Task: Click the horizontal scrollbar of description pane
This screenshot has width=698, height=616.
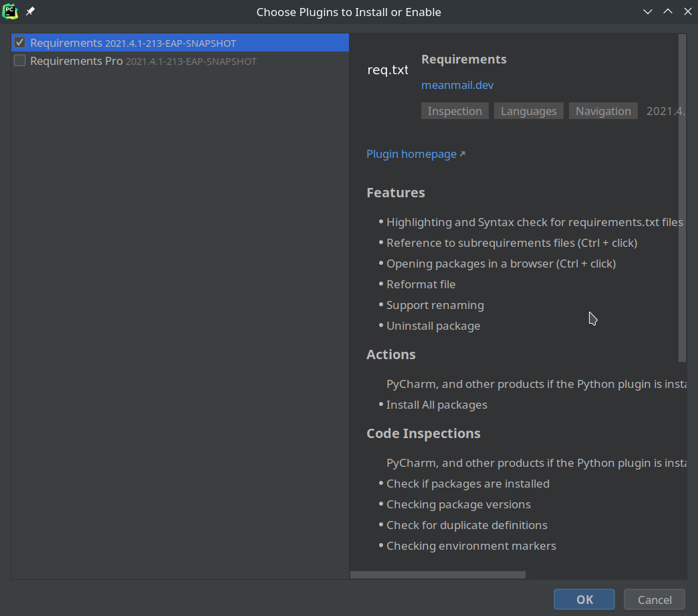Action: (x=437, y=575)
